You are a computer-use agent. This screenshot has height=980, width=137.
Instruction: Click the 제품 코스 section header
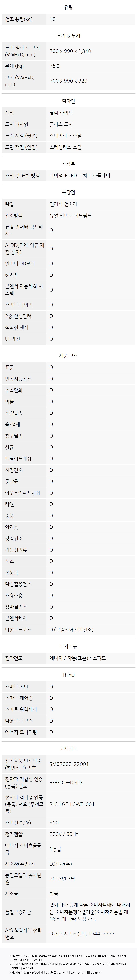coord(68,355)
